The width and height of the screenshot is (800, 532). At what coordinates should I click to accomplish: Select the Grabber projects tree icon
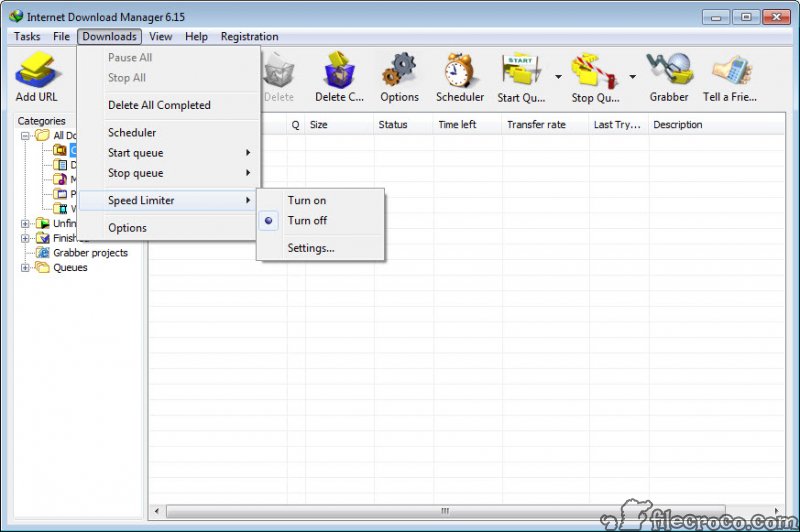point(43,252)
